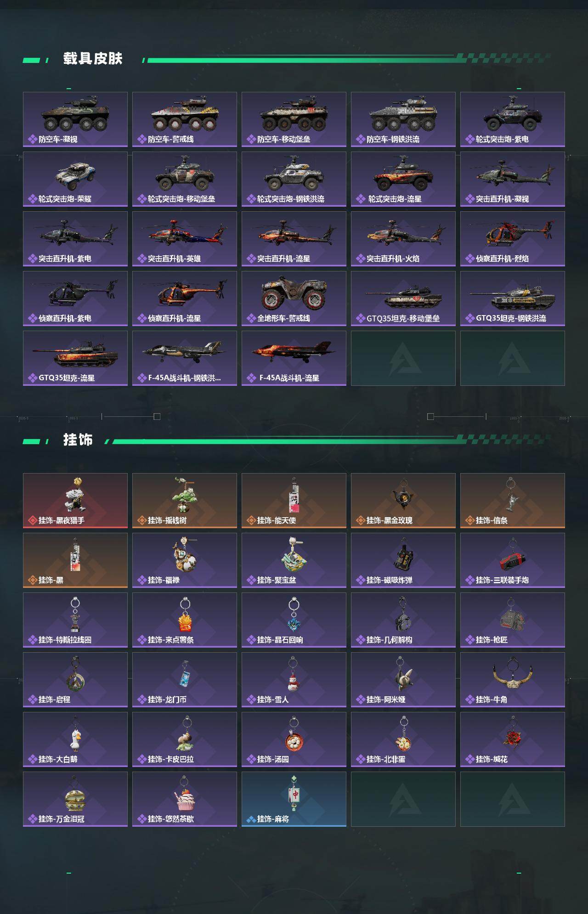Click the 载具皮肤 section header
This screenshot has height=914, width=588.
click(x=93, y=59)
